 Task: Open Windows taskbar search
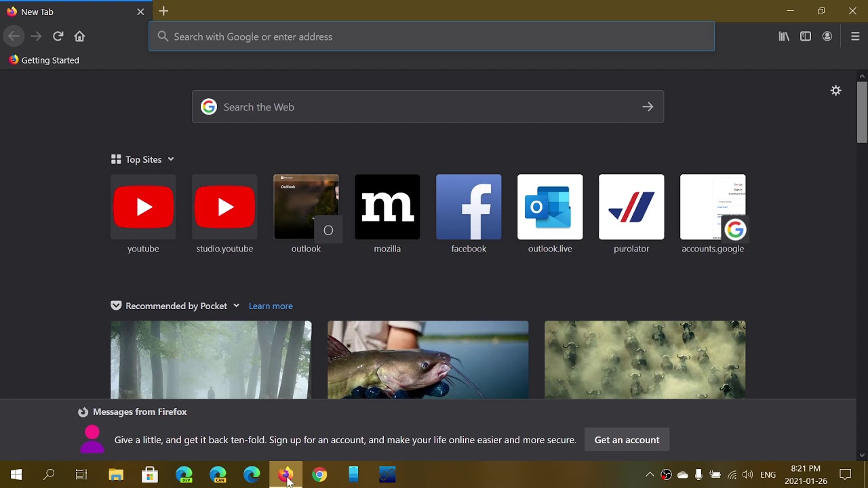tap(49, 474)
